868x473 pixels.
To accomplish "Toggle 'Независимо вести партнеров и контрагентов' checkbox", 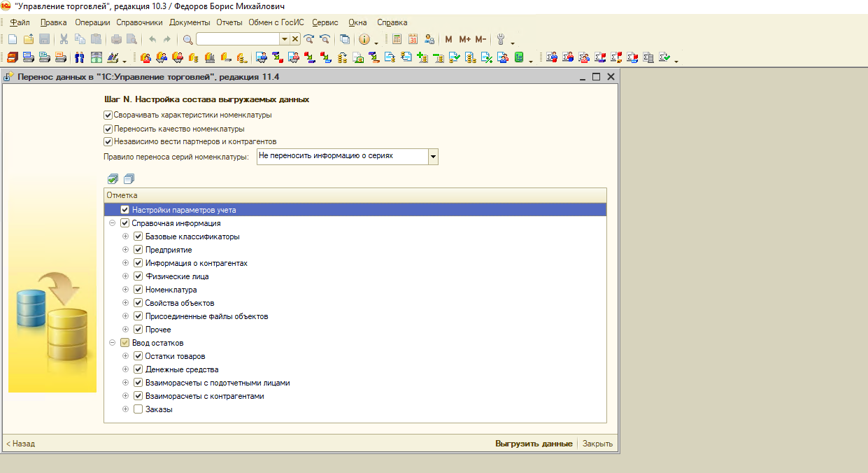I will (x=108, y=141).
